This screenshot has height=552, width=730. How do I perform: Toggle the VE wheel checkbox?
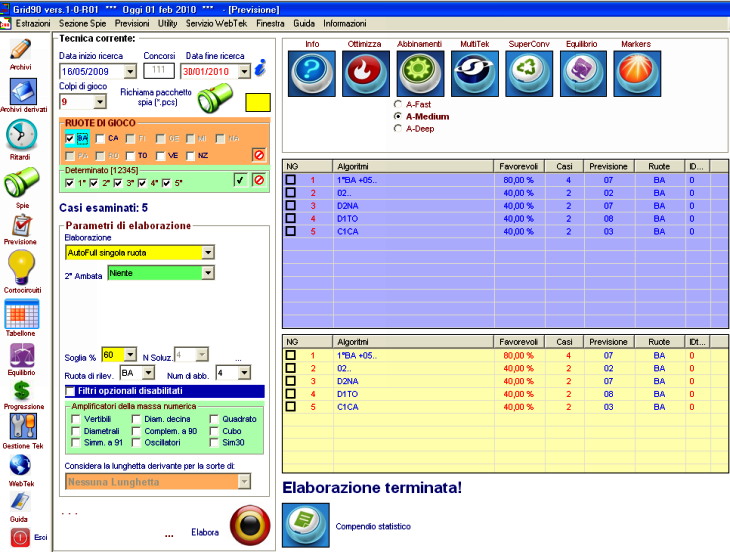click(160, 156)
